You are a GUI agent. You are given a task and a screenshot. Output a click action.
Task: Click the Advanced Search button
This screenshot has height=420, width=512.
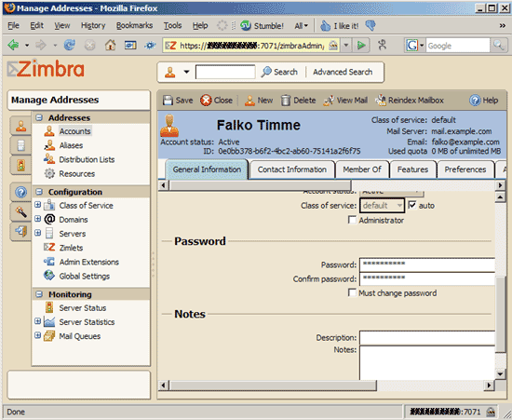[x=343, y=72]
